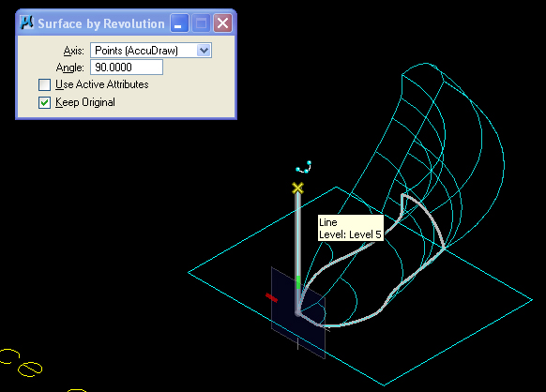Click the green AccuDraw Y-axis tick
The image size is (546, 392).
298,282
